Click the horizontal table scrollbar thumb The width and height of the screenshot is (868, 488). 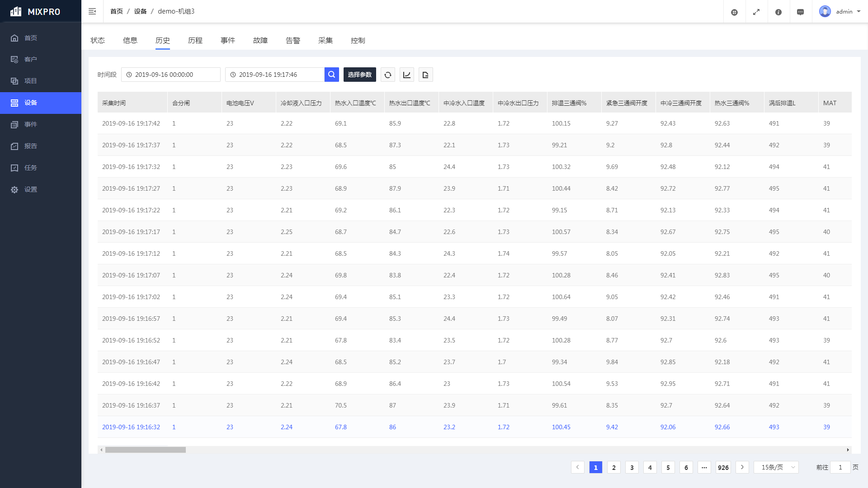tap(145, 450)
